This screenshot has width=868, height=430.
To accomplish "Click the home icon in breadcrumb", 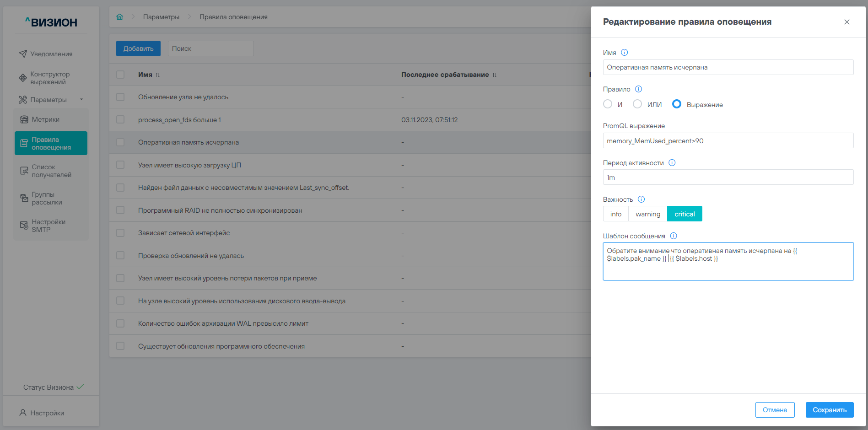I will coord(119,17).
